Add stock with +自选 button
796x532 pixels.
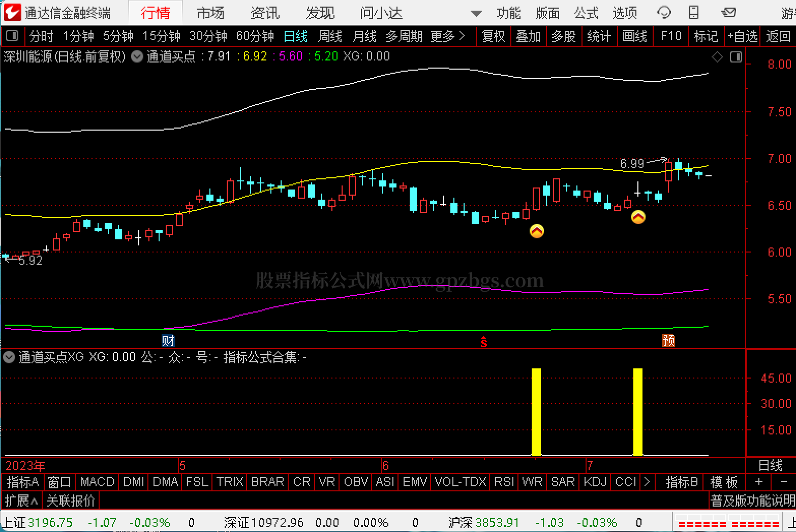click(x=742, y=36)
